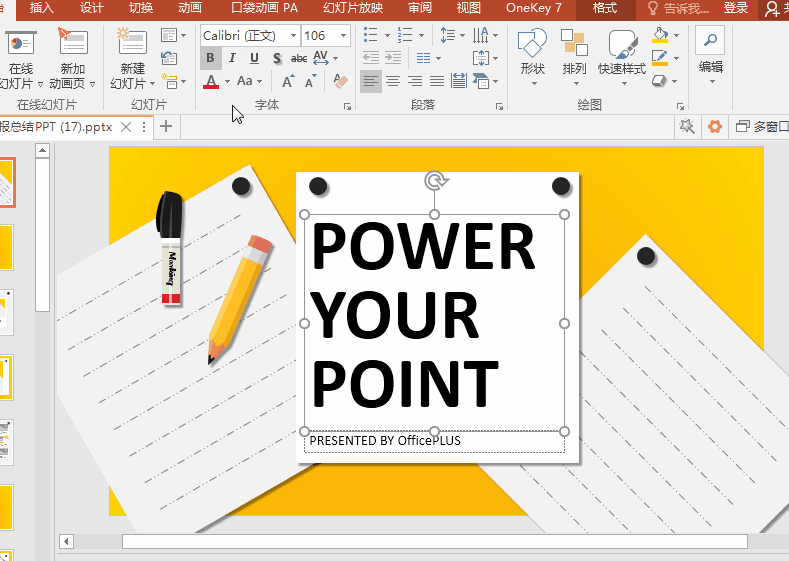Click the New Slide icon

coord(132,41)
